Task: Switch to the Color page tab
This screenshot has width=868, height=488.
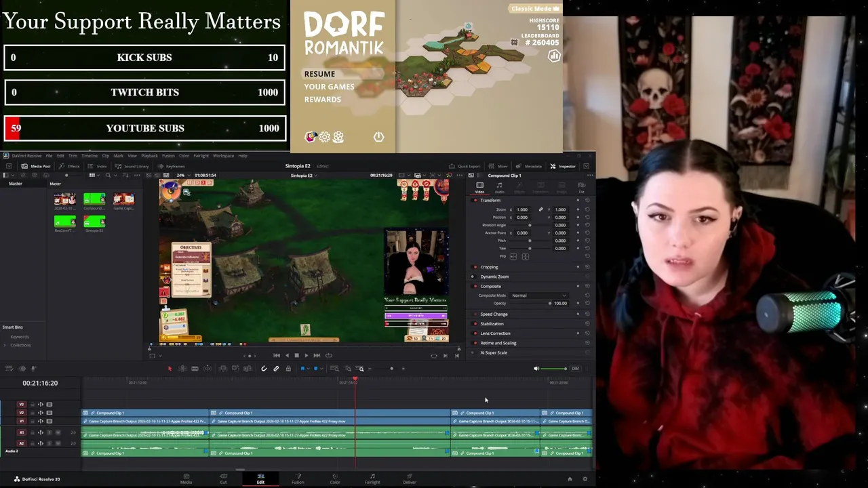Action: tap(335, 479)
